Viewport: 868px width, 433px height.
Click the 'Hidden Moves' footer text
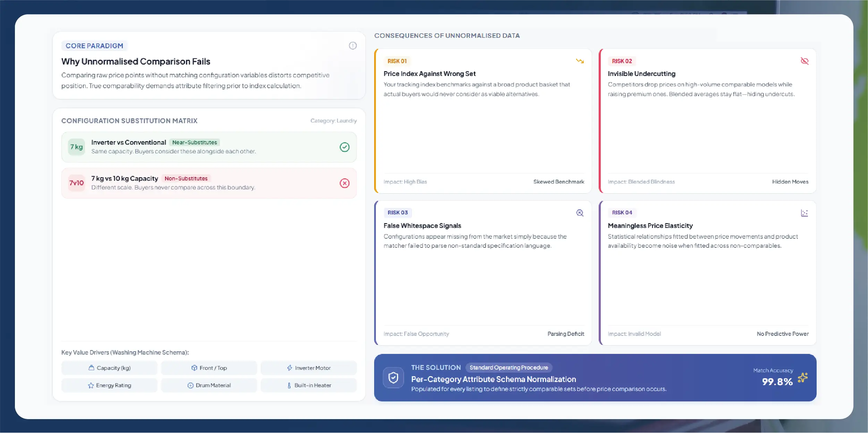(x=790, y=182)
